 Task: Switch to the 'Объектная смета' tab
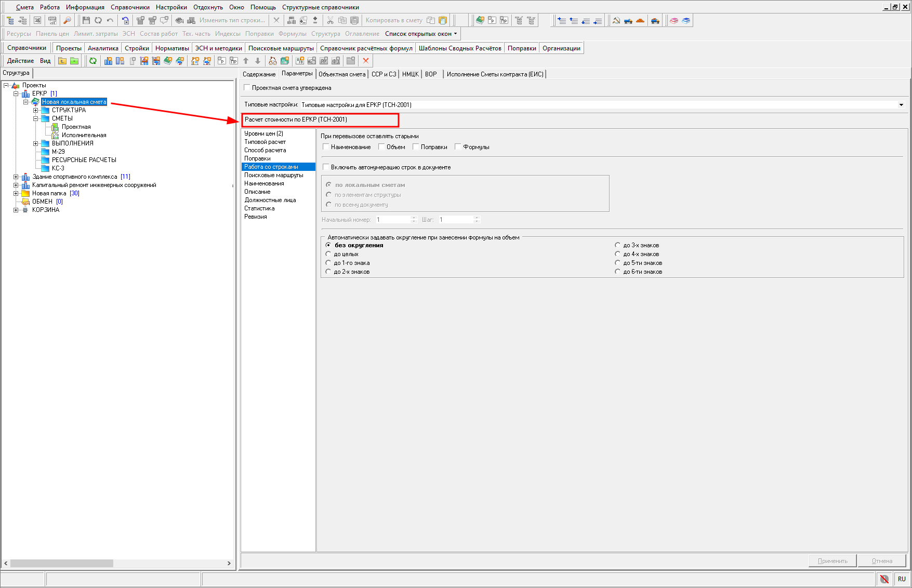[x=342, y=74]
